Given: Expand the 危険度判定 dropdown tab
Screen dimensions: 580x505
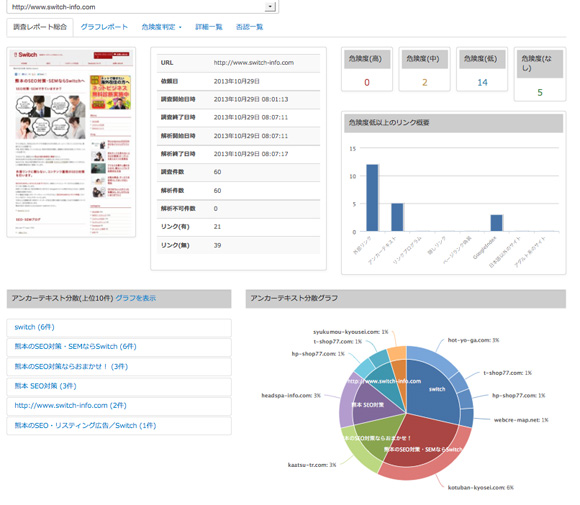Looking at the screenshot, I should 161,27.
